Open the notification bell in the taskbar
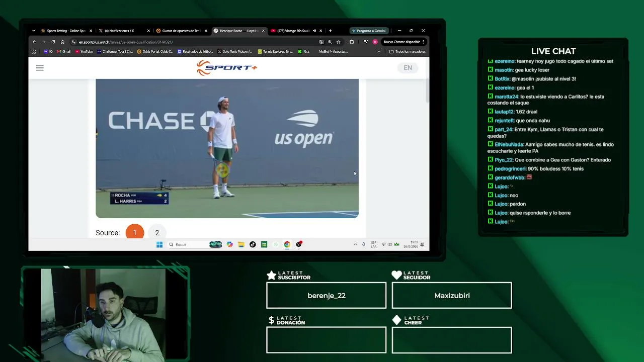Screen dimensions: 644x362 click(422, 244)
